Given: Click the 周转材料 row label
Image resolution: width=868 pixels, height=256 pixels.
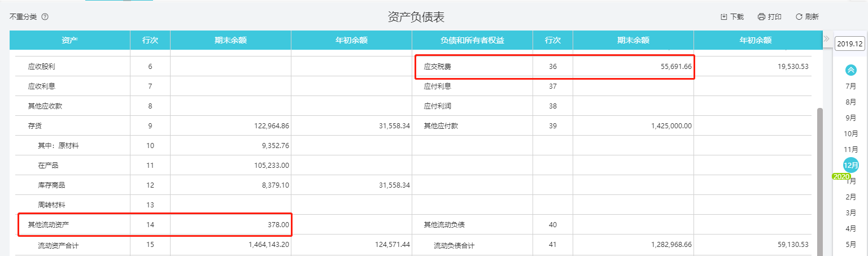Looking at the screenshot, I should pyautogui.click(x=51, y=205).
